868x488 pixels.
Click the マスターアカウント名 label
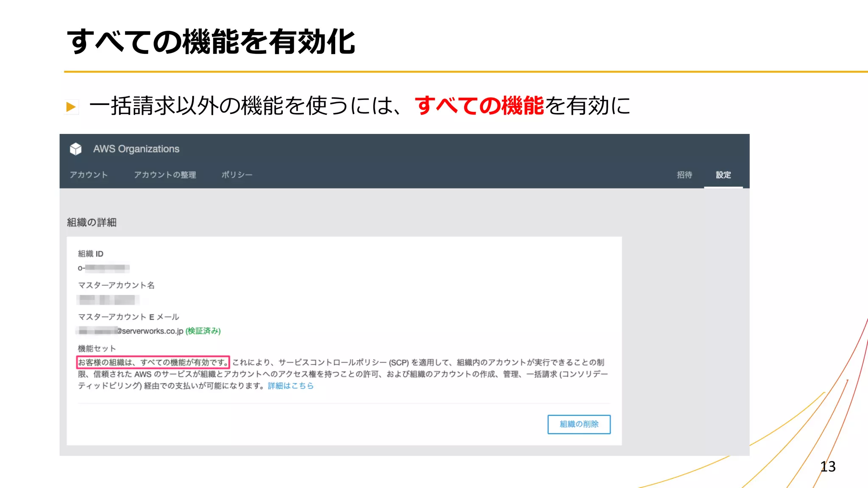(116, 285)
